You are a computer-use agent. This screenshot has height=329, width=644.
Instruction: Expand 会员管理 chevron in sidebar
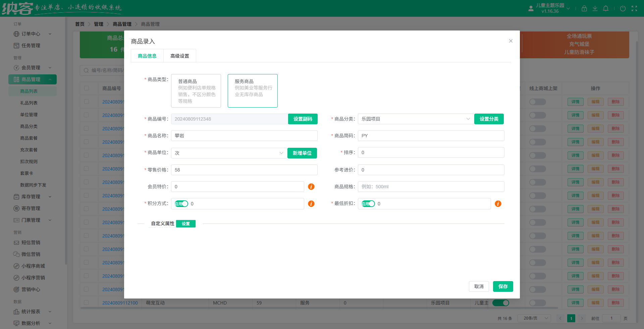coord(50,68)
